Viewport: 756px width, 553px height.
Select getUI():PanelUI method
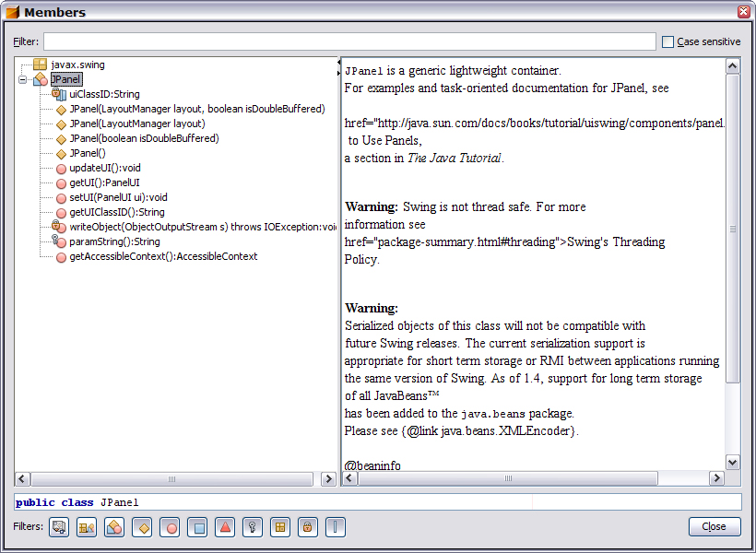104,182
